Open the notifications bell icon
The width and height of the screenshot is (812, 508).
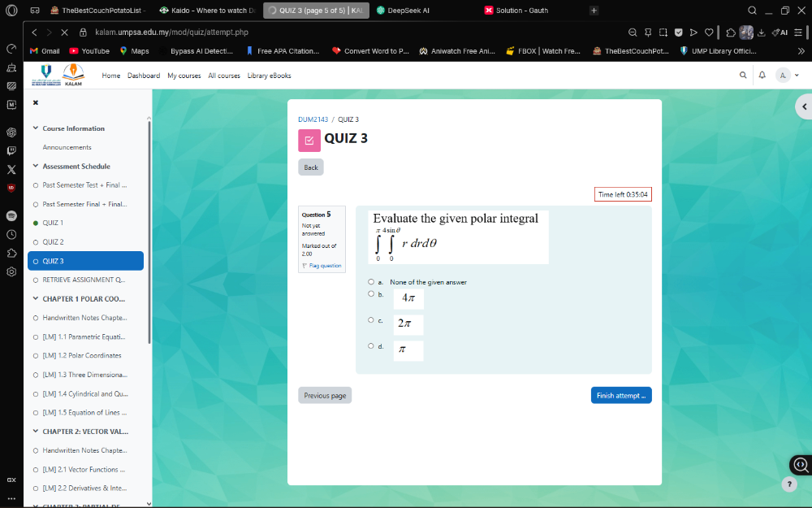click(762, 75)
